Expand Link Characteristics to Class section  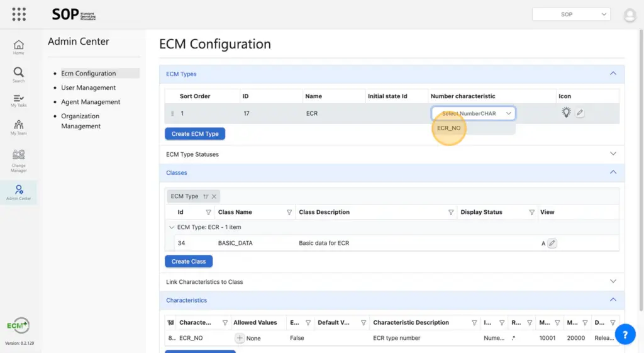pos(613,281)
